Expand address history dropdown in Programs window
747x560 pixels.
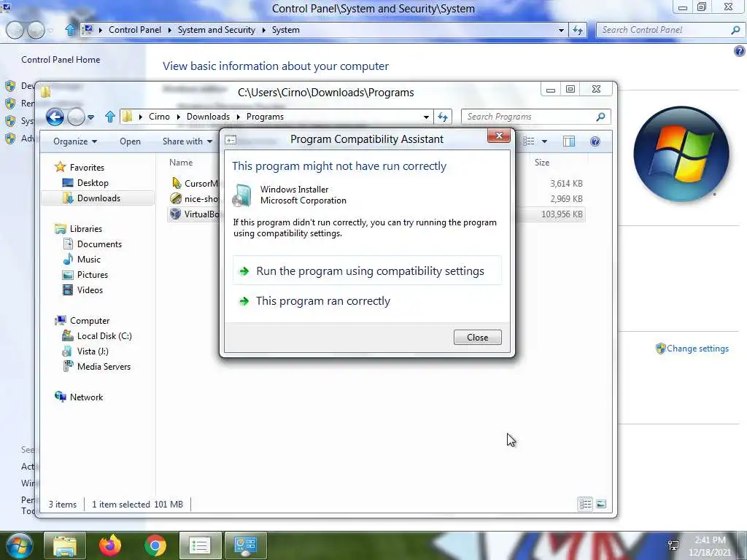(x=426, y=117)
